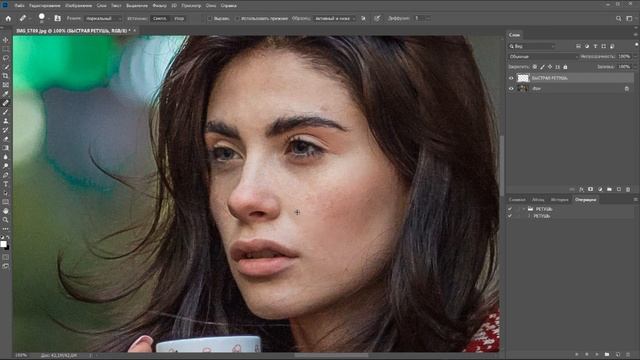Open the layer filter type dropdown
Viewport: 640px width, 360px height.
click(x=531, y=46)
